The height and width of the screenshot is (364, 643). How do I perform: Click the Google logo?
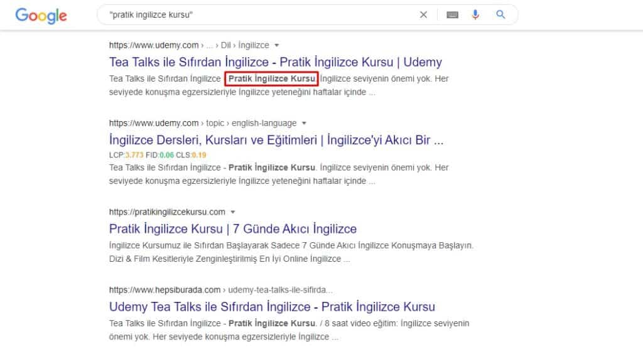point(40,16)
